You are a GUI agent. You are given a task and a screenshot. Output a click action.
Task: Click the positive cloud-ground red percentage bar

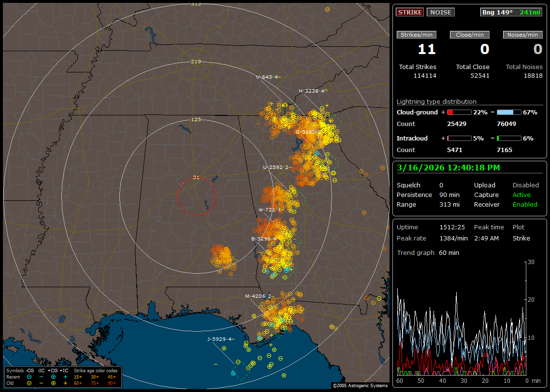459,112
